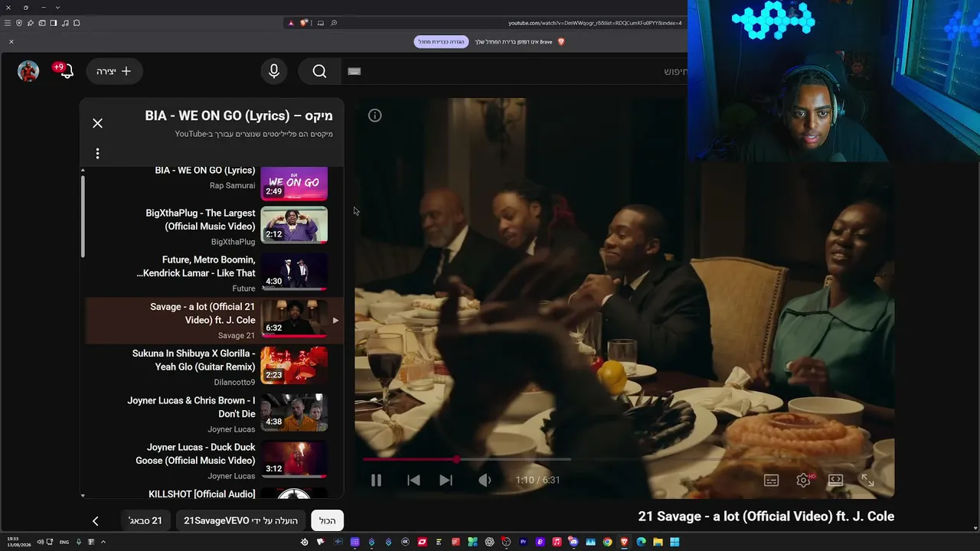Open the account avatar menu
980x551 pixels.
pyautogui.click(x=28, y=71)
